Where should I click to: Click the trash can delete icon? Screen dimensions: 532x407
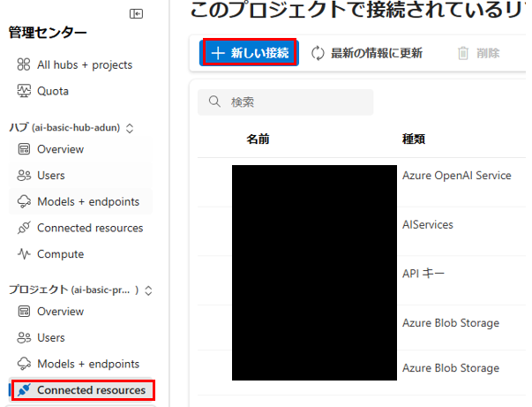click(463, 53)
